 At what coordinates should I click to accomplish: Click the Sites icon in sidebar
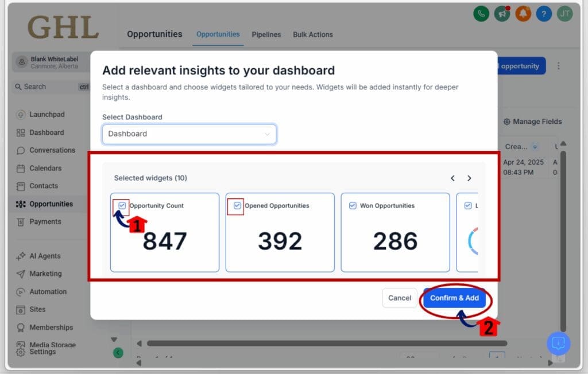coord(21,310)
